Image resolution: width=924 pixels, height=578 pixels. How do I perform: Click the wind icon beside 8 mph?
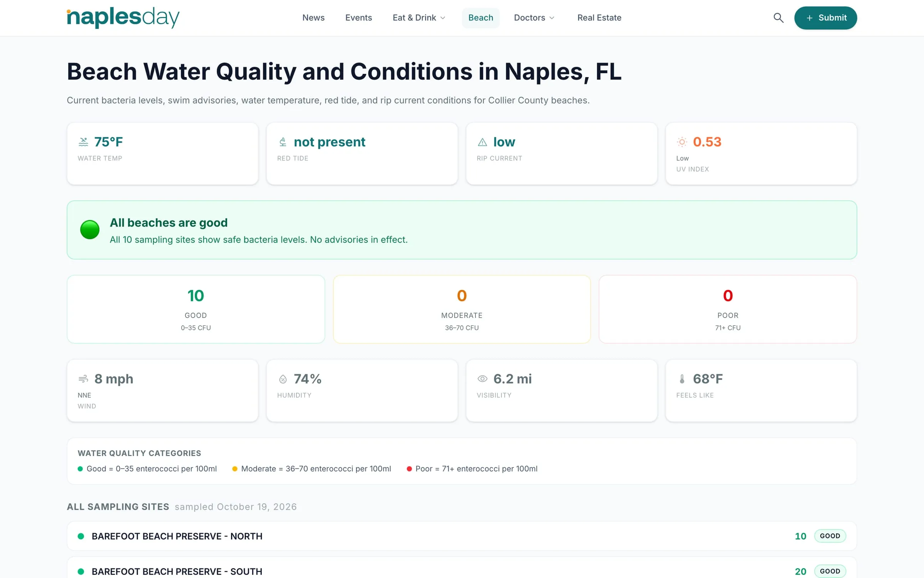click(x=83, y=379)
